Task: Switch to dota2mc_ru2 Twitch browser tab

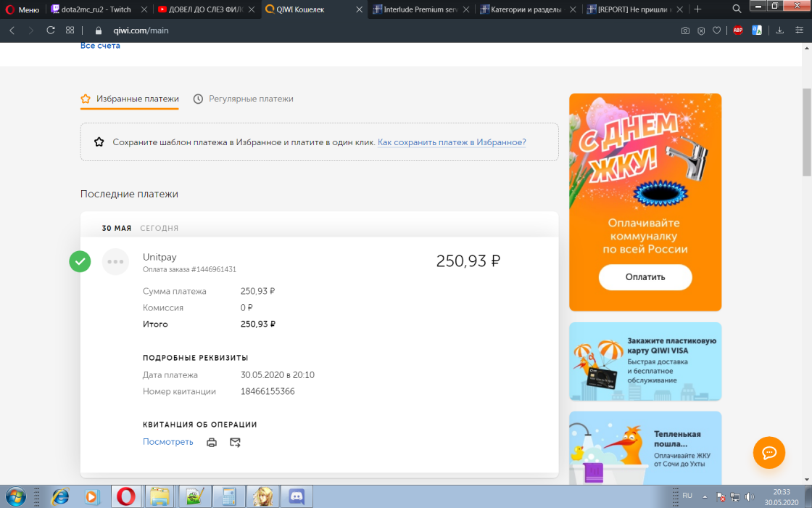Action: [97, 9]
